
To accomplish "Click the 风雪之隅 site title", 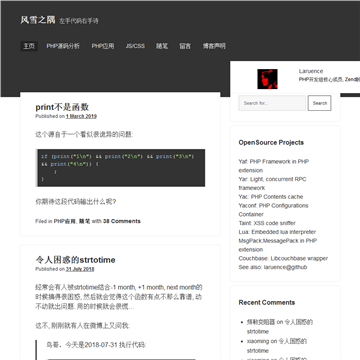I will click(38, 20).
